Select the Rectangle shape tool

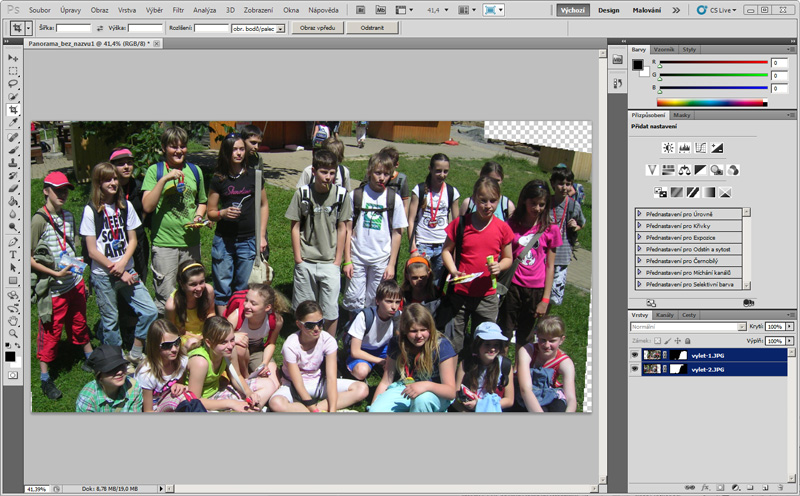[13, 280]
